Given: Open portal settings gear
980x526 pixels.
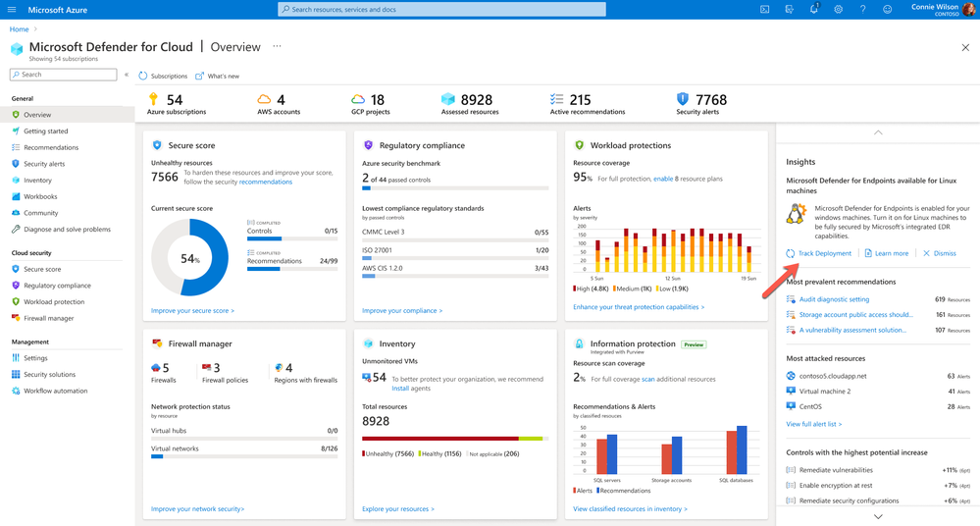Looking at the screenshot, I should 838,10.
